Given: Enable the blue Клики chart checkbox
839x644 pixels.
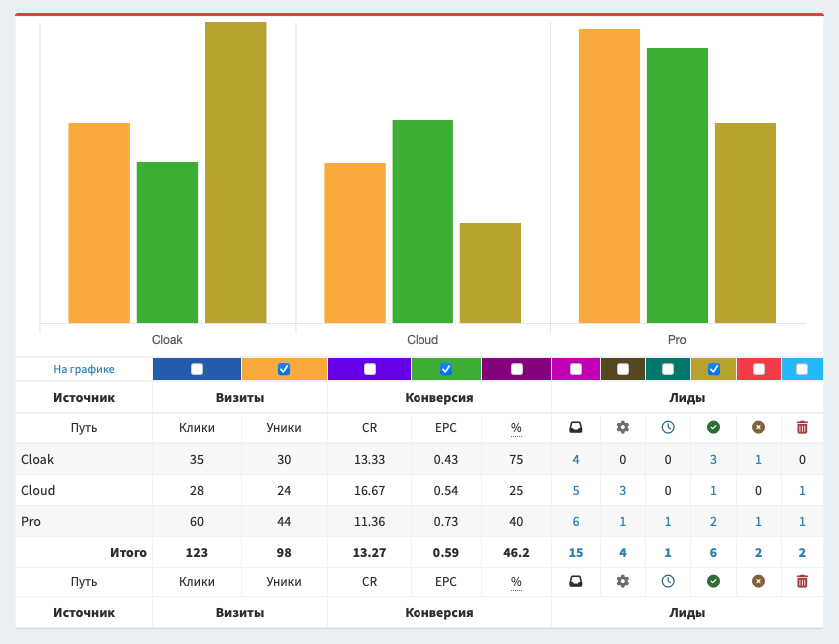Looking at the screenshot, I should point(197,369).
